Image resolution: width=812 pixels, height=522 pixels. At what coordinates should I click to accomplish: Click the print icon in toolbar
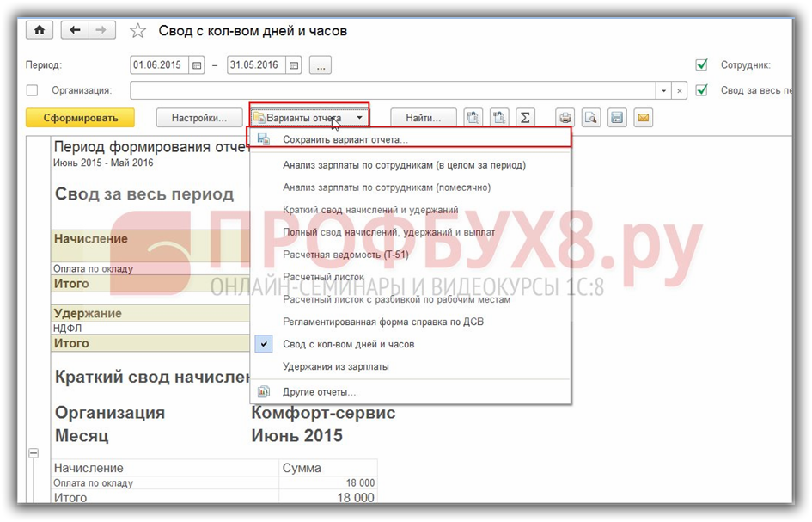coord(565,118)
